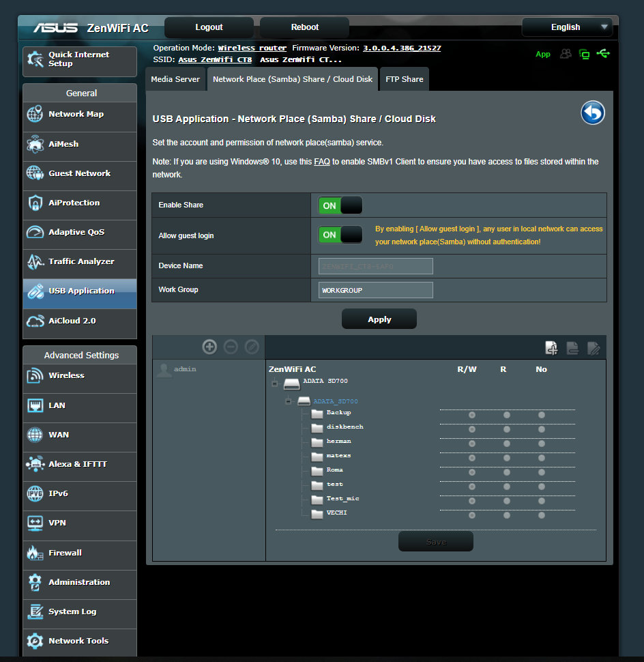Open IPv6 settings icon
This screenshot has width=644, height=662.
(x=35, y=493)
